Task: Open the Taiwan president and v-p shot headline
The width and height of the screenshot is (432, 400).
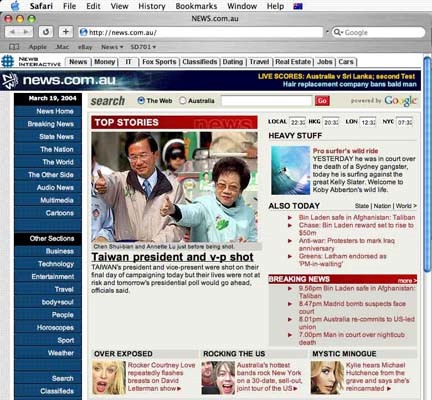Action: point(172,257)
